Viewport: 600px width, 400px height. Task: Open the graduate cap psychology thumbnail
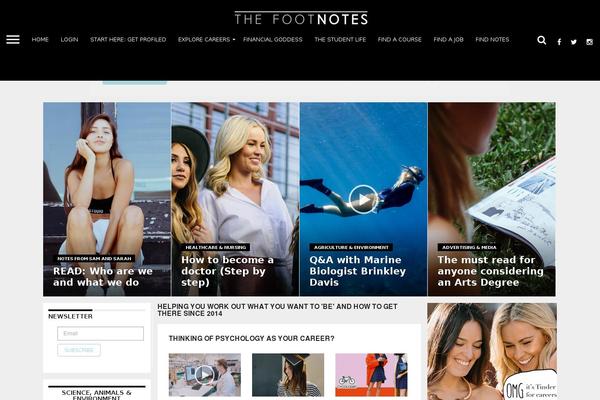click(x=288, y=375)
